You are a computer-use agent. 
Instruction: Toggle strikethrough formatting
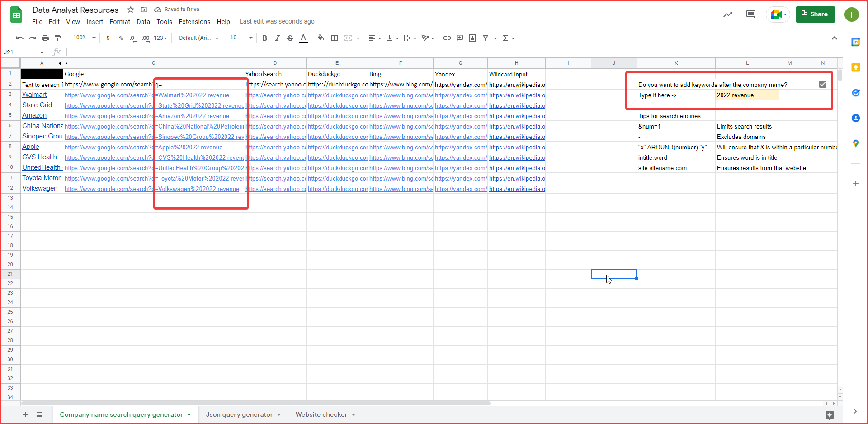(290, 38)
